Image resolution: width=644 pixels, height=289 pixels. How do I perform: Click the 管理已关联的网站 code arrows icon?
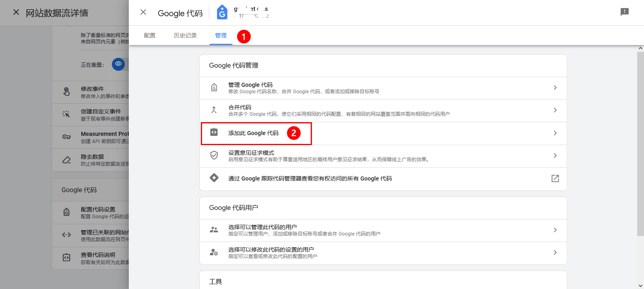coord(66,235)
